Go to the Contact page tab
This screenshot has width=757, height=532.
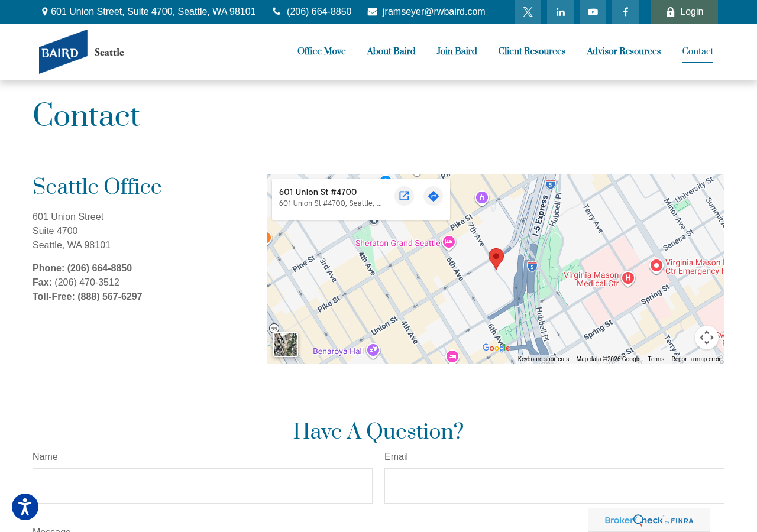697,52
